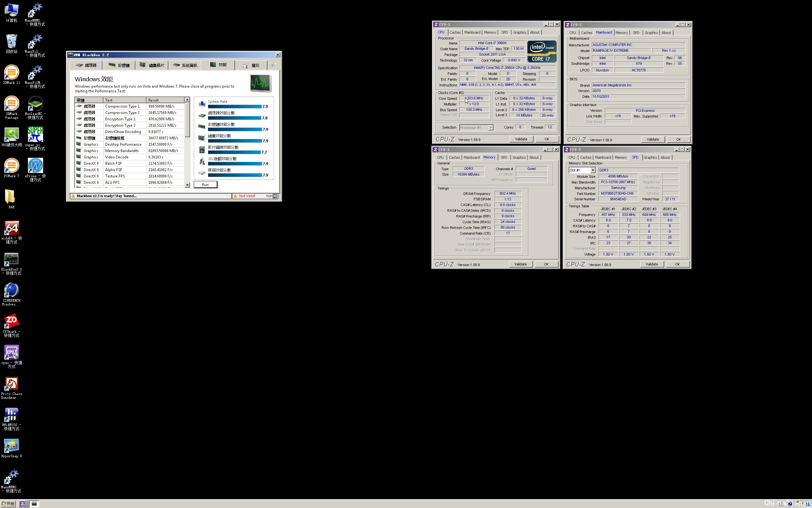Click the results list scrollbar thumb

(x=187, y=120)
